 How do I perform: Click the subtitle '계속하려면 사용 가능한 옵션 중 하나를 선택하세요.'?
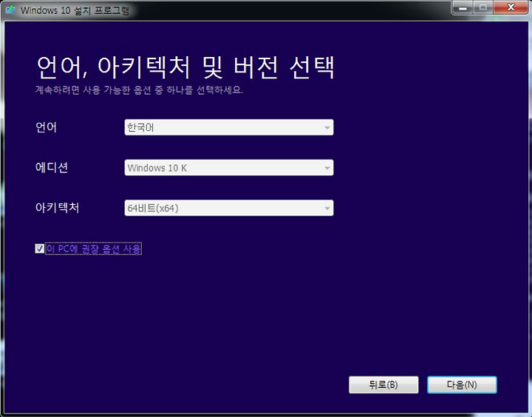point(139,90)
